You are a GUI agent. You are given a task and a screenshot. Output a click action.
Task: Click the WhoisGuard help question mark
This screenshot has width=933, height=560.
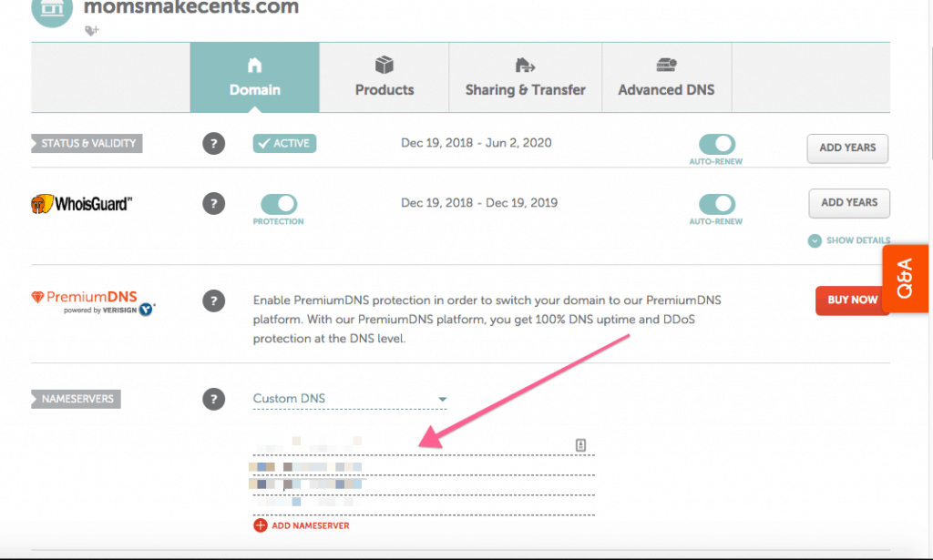tap(213, 204)
